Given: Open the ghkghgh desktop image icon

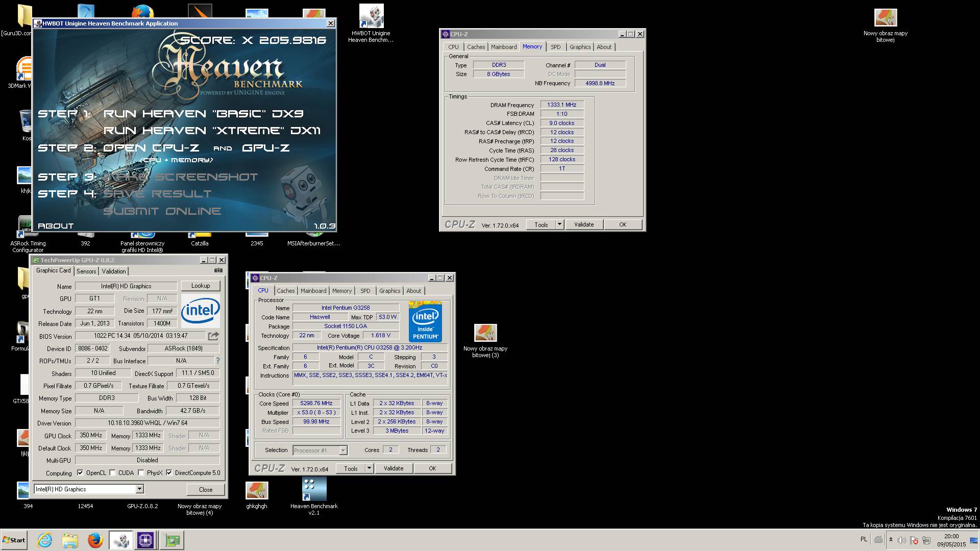Looking at the screenshot, I should tap(257, 495).
